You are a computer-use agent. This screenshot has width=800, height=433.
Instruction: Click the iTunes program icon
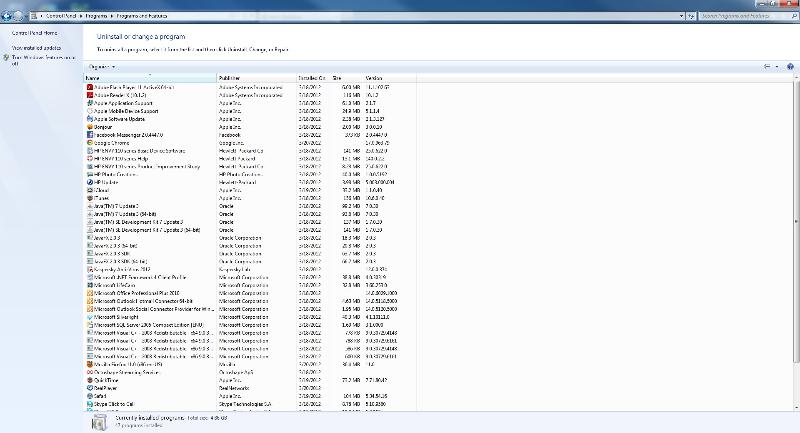pos(90,198)
